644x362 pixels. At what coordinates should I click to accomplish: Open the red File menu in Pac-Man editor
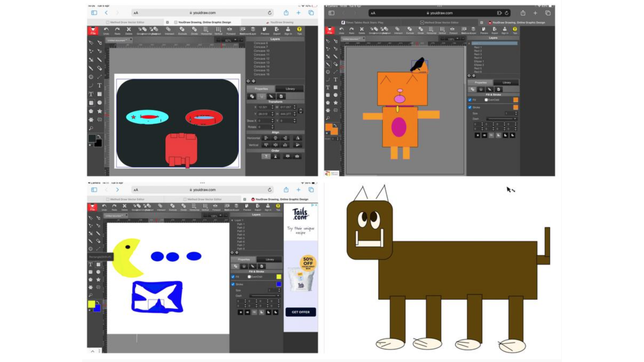point(93,207)
